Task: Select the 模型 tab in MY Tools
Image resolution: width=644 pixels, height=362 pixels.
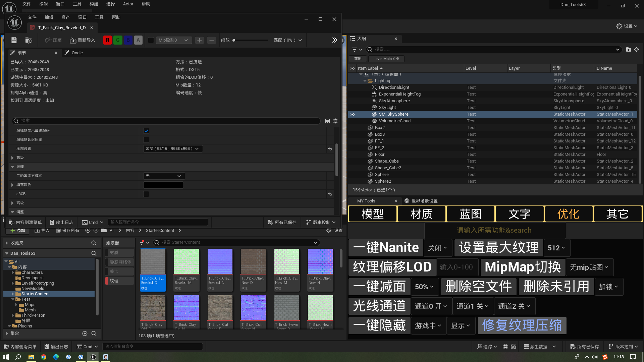Action: (x=373, y=214)
